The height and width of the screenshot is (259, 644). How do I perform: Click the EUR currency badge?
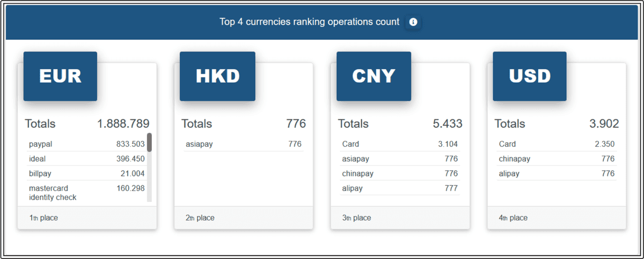pos(60,76)
